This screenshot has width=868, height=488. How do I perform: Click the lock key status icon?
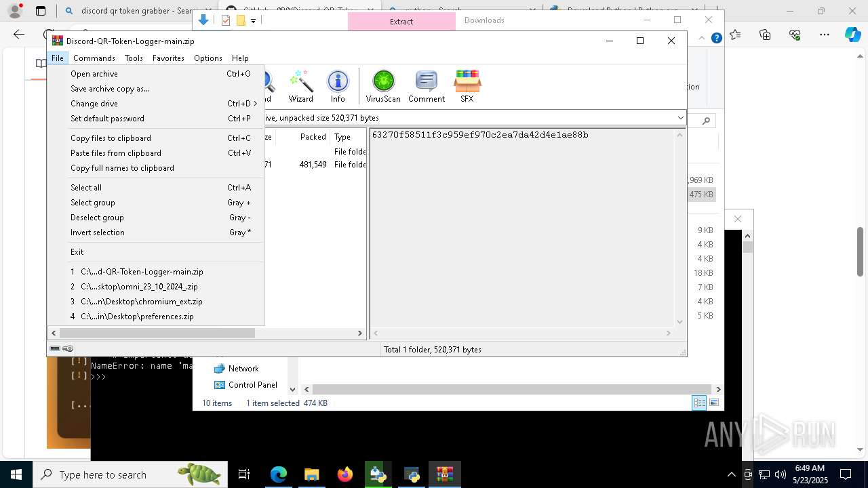coord(68,348)
